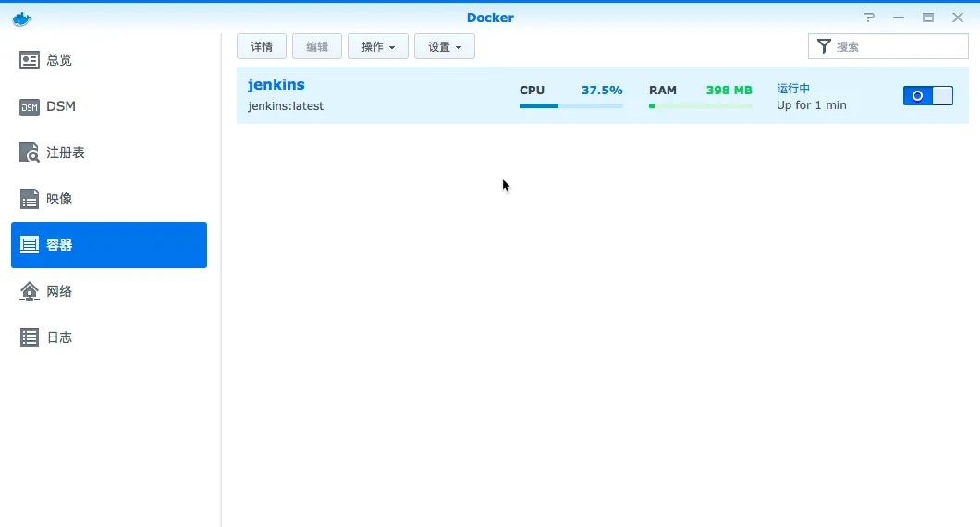Image resolution: width=980 pixels, height=527 pixels.
Task: Open 注册表 registry via its icon
Action: click(30, 153)
